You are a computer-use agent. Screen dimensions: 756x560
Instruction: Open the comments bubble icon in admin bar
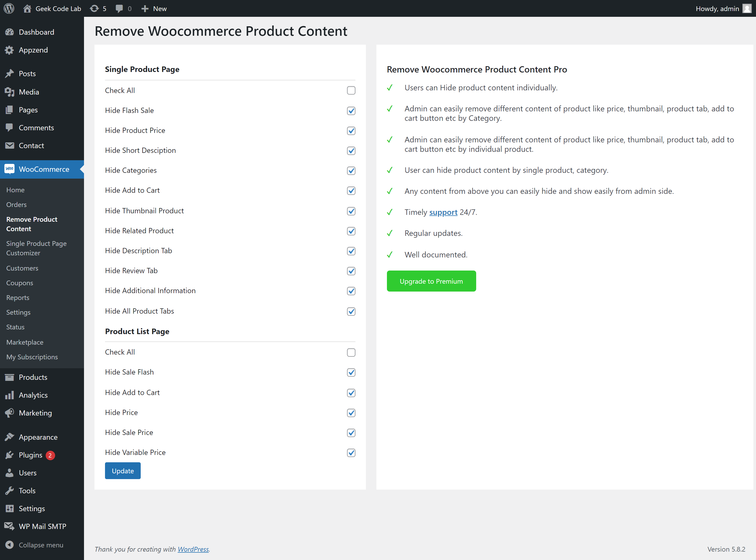(119, 8)
